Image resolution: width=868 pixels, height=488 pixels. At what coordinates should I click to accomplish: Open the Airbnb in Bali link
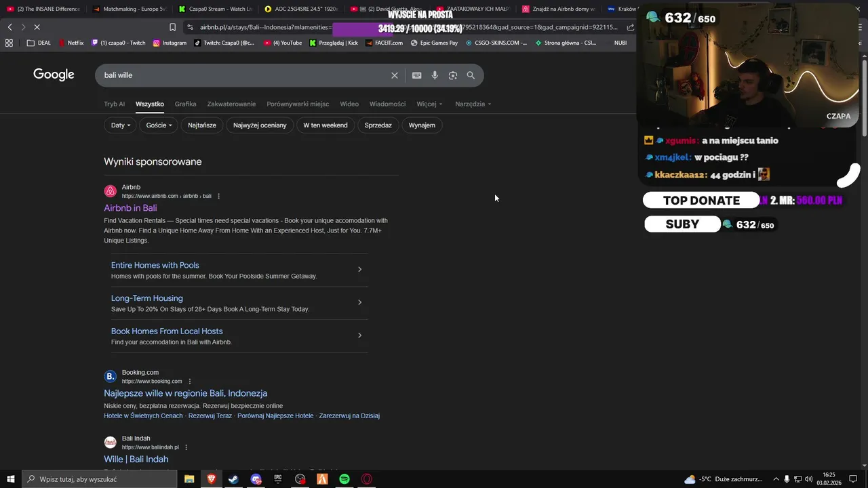[x=130, y=208]
